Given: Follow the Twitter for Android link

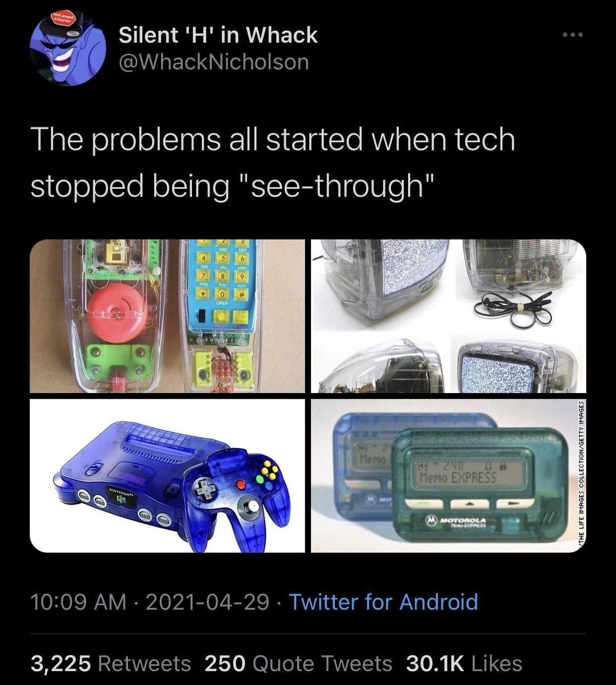Looking at the screenshot, I should [384, 602].
